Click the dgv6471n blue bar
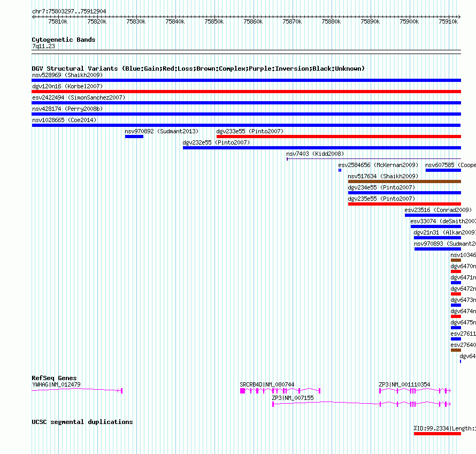This screenshot has width=476, height=454. click(x=456, y=283)
